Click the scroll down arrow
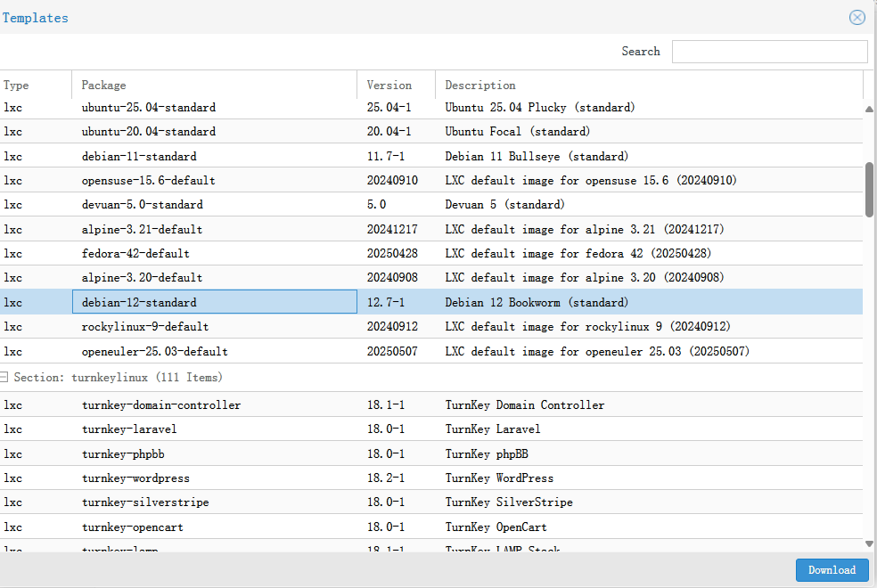 click(x=869, y=543)
